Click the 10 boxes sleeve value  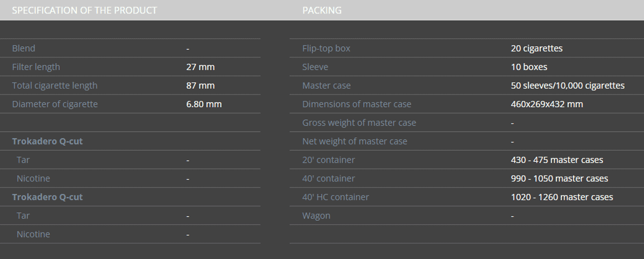click(529, 67)
